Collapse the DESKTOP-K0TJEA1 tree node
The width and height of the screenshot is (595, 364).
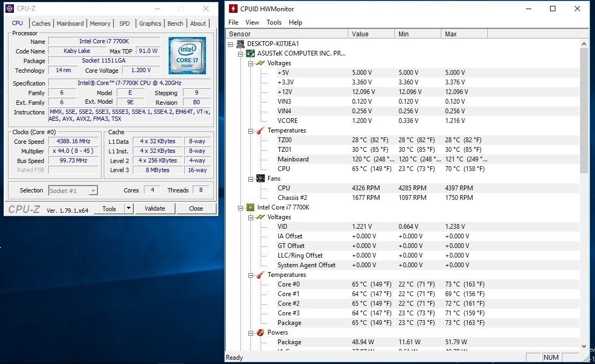230,44
